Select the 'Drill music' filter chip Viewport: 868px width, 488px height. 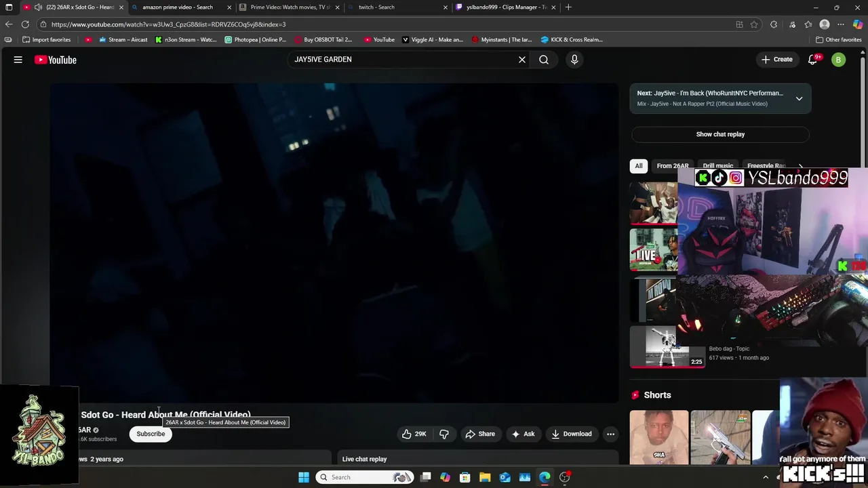pyautogui.click(x=718, y=166)
